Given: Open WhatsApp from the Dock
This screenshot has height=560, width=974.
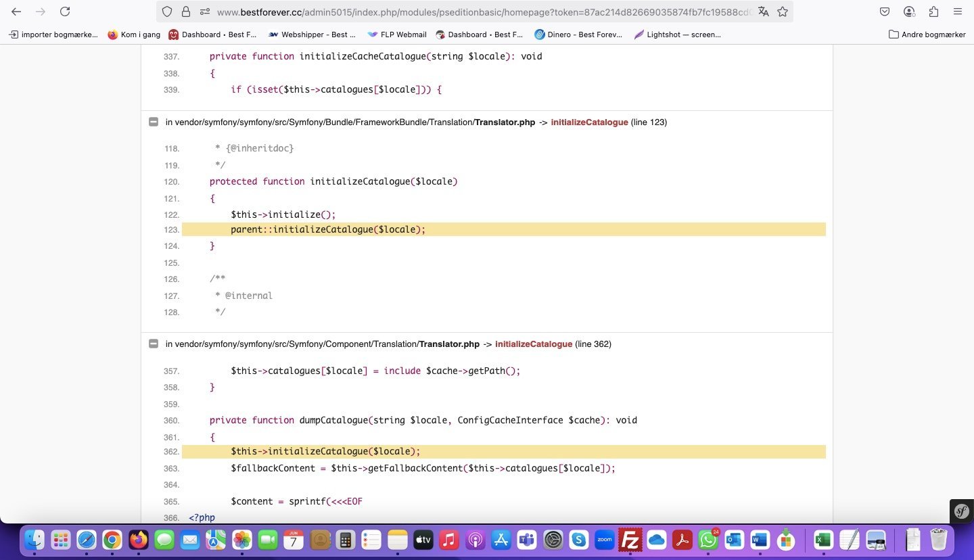Looking at the screenshot, I should (708, 540).
